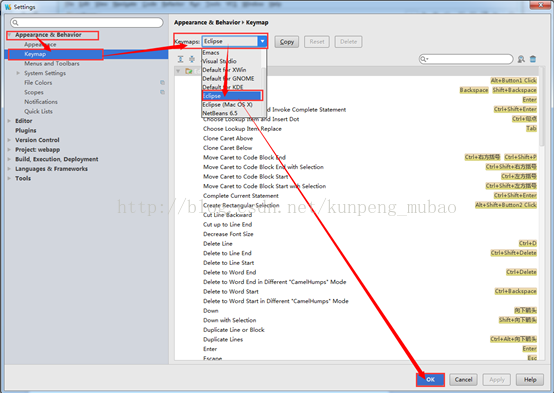Select Down with Selection action
Screen dimensions: 555x393
(x=230, y=320)
